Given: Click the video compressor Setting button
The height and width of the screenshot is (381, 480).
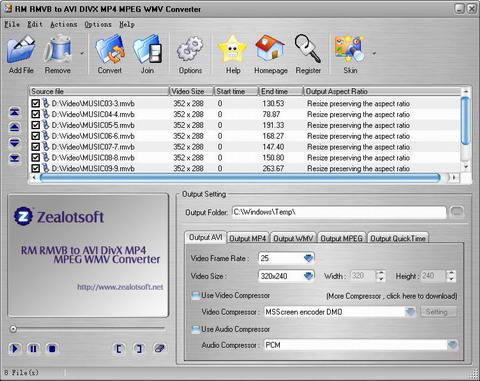Looking at the screenshot, I should pos(437,312).
